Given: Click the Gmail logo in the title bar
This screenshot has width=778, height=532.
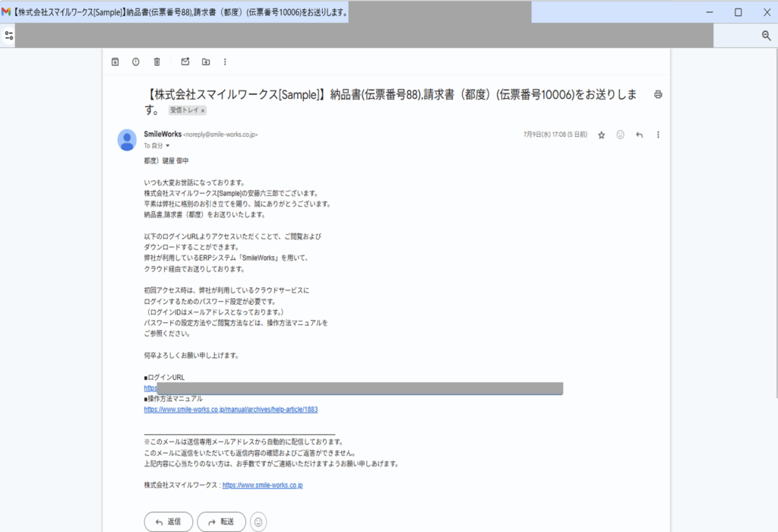Looking at the screenshot, I should 6,12.
